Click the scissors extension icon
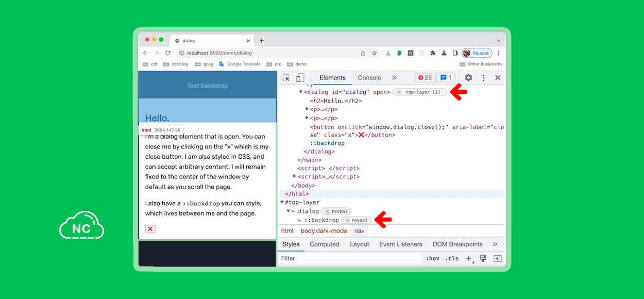 pyautogui.click(x=388, y=53)
